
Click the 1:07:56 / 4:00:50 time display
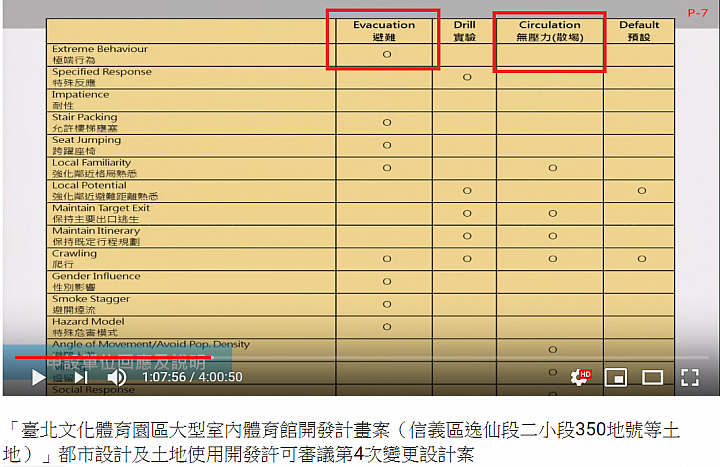click(x=192, y=377)
